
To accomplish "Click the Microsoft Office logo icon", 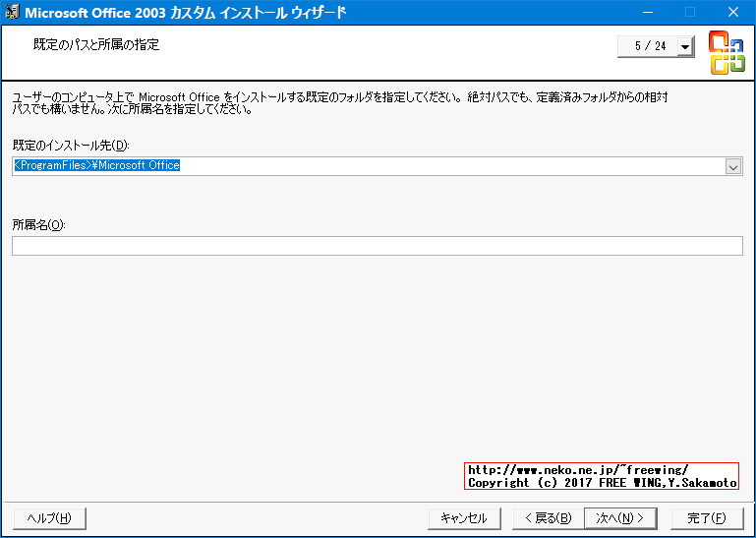I will pos(727,52).
